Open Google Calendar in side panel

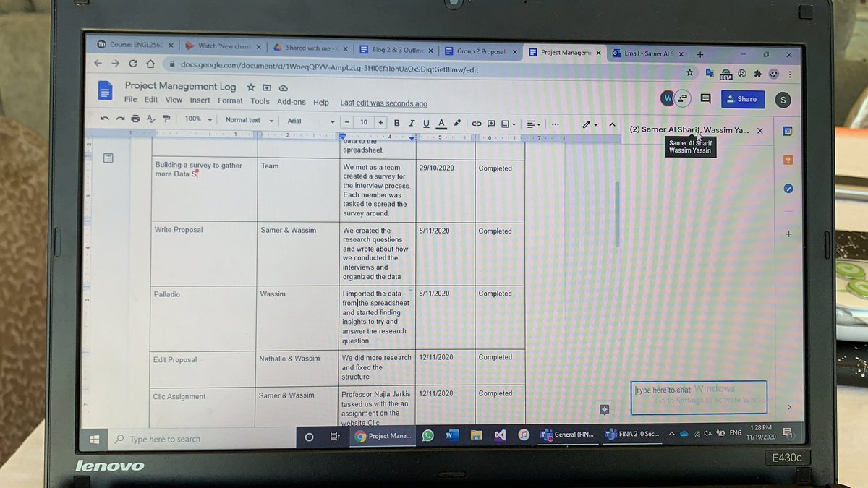[x=788, y=132]
